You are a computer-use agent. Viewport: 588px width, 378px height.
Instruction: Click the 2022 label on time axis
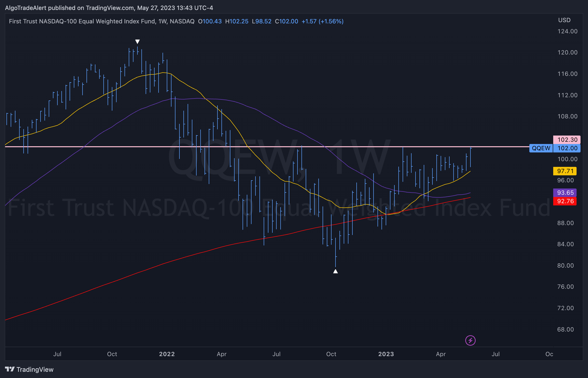167,354
